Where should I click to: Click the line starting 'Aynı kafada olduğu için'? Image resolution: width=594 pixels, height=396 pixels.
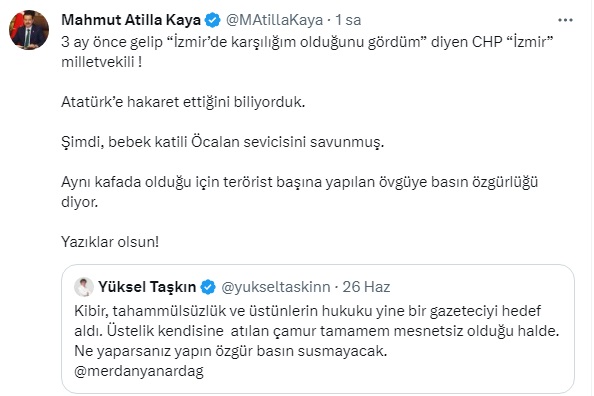click(300, 182)
